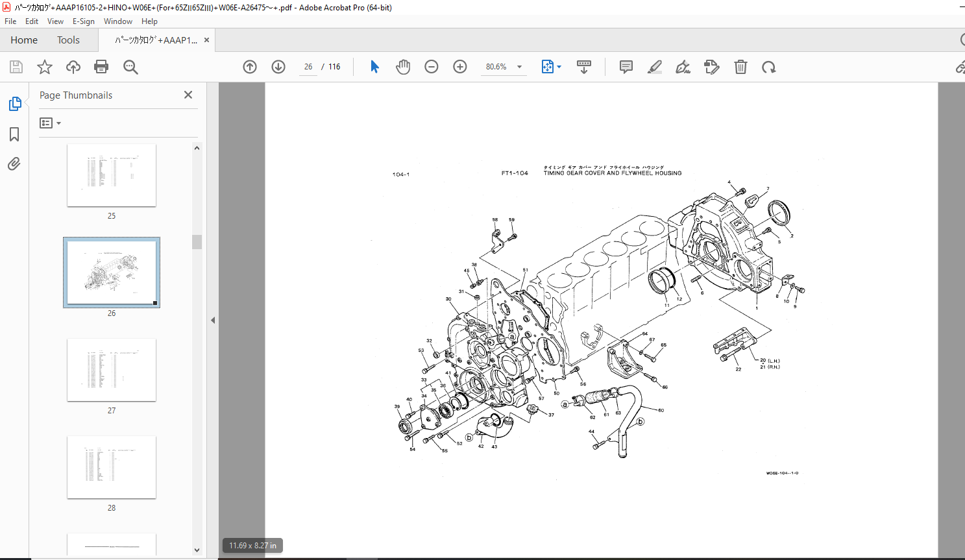Screen dimensions: 965x560
Task: Add a comment sticky note
Action: coord(626,67)
